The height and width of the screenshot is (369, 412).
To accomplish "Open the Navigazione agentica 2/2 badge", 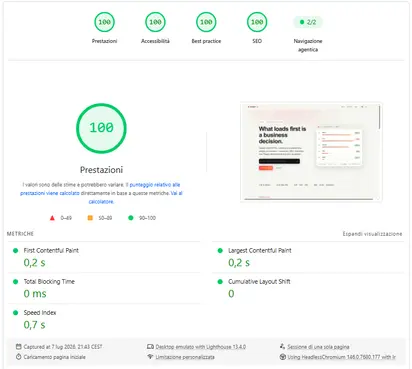I will 308,22.
